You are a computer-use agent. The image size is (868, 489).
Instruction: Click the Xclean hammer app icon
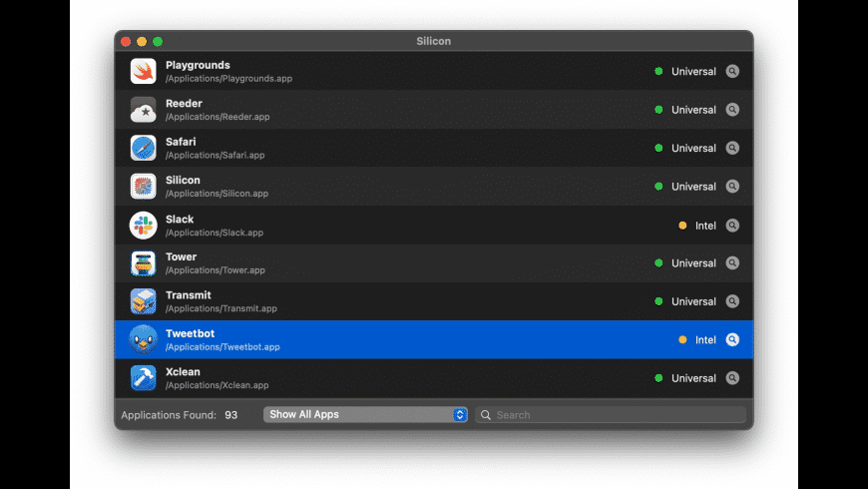(x=143, y=377)
